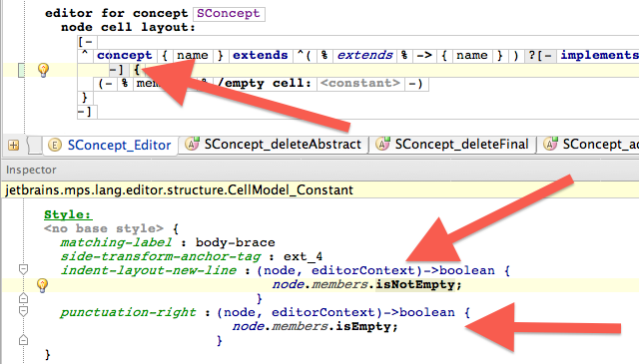Click the '/empty cell:' label

265,84
